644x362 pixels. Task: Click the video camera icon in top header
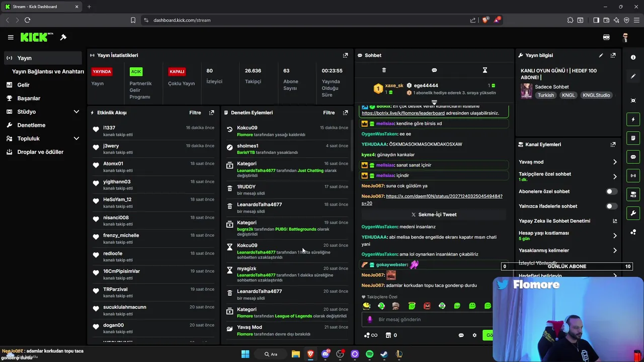pos(606,37)
